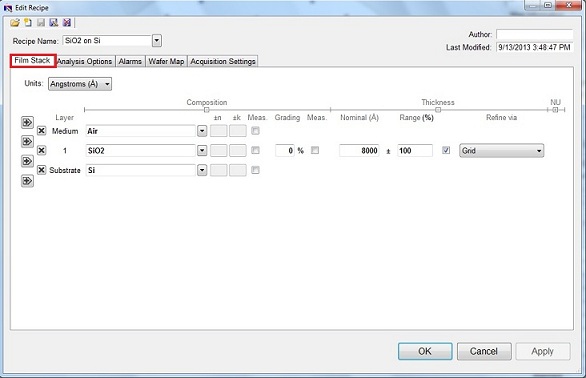
Task: Open the Recipe Name dropdown
Action: pyautogui.click(x=157, y=40)
